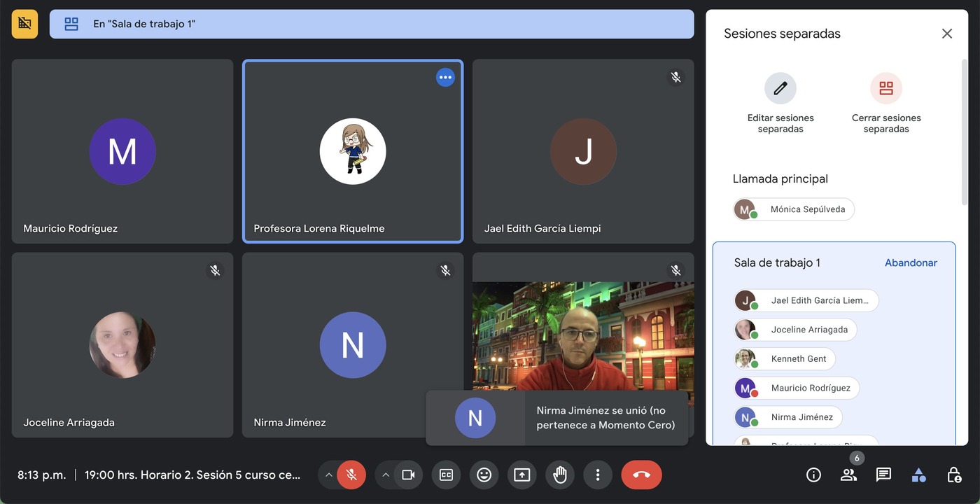
Task: Click Abandonar in Sala de trabajo 1
Action: point(911,263)
